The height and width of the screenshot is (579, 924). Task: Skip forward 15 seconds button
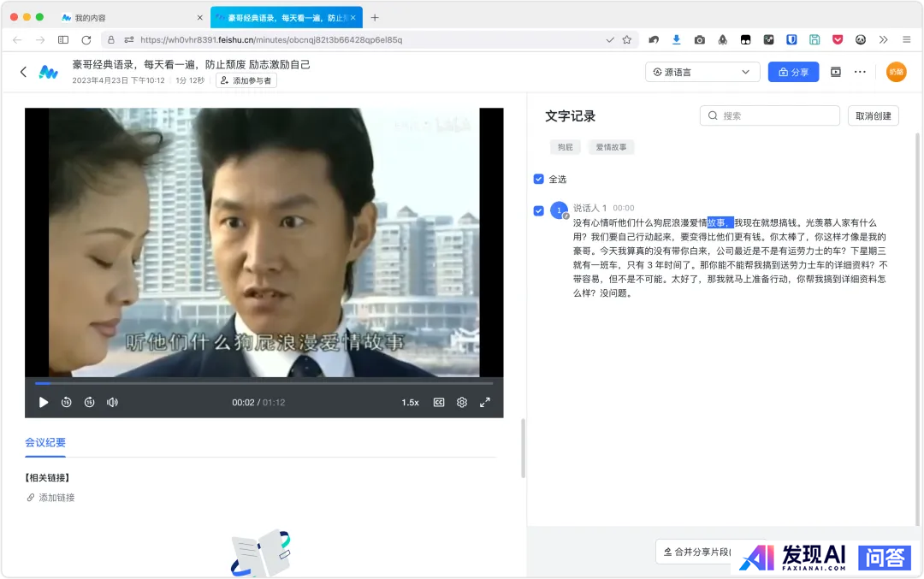[89, 402]
